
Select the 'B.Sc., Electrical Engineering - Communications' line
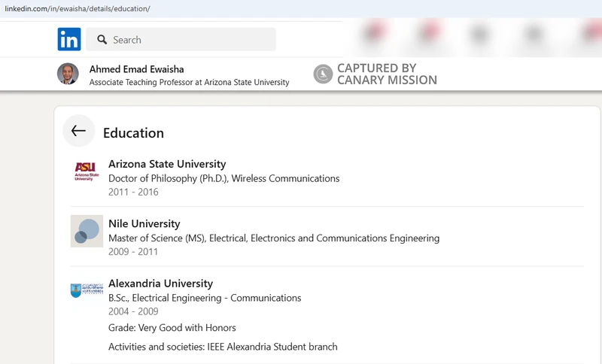205,298
